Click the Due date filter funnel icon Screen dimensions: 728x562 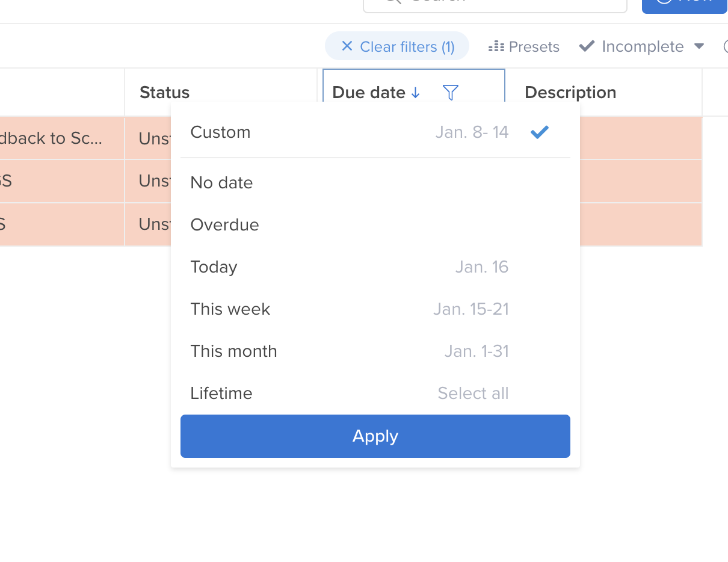(450, 92)
